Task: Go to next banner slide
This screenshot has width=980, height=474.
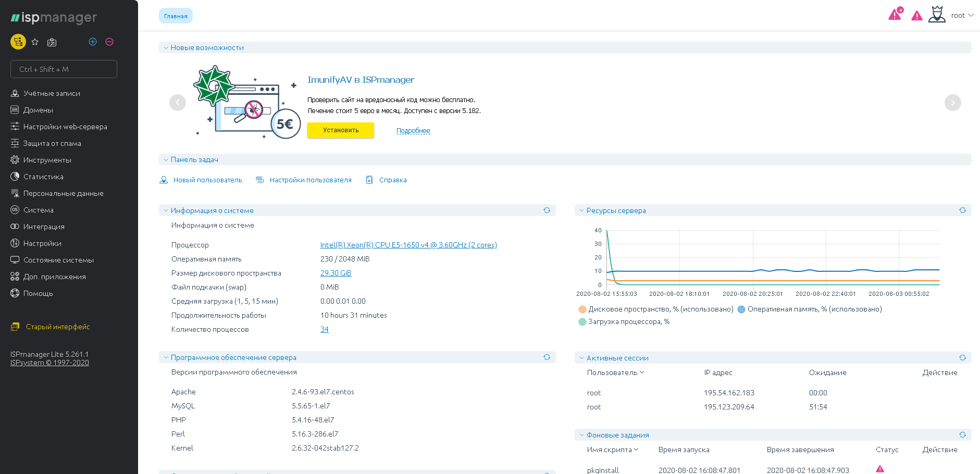Action: 953,103
